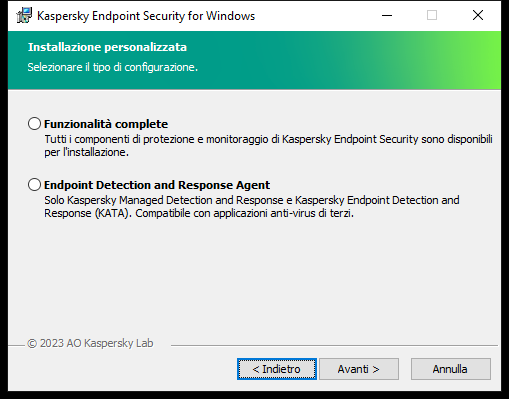
Task: Go back with the Indietro button
Action: pos(277,369)
